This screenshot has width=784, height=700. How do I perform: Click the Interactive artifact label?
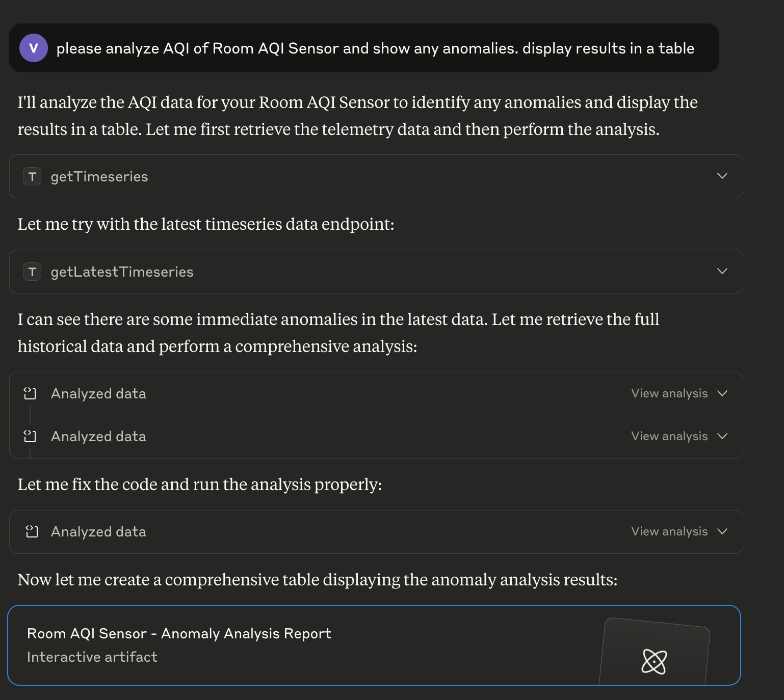(92, 657)
